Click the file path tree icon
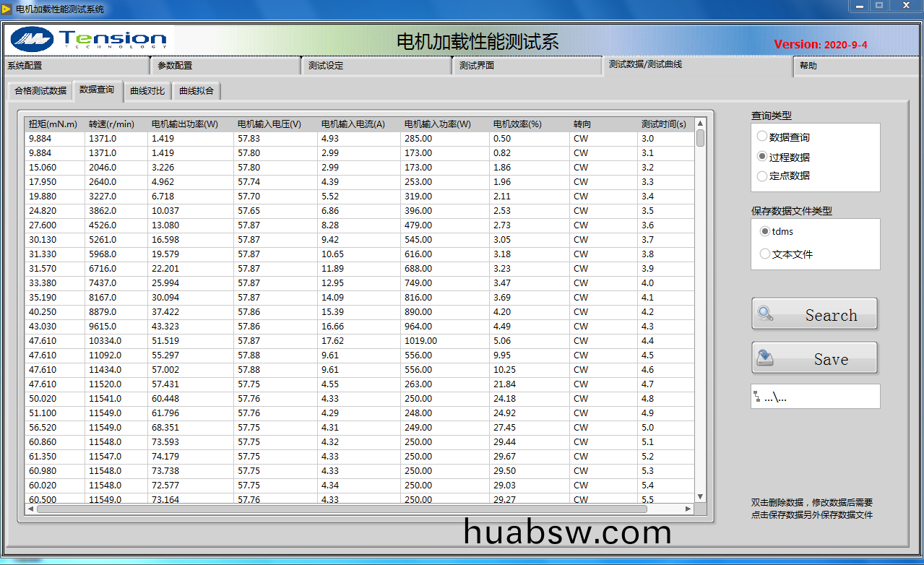The image size is (924, 565). 757,397
